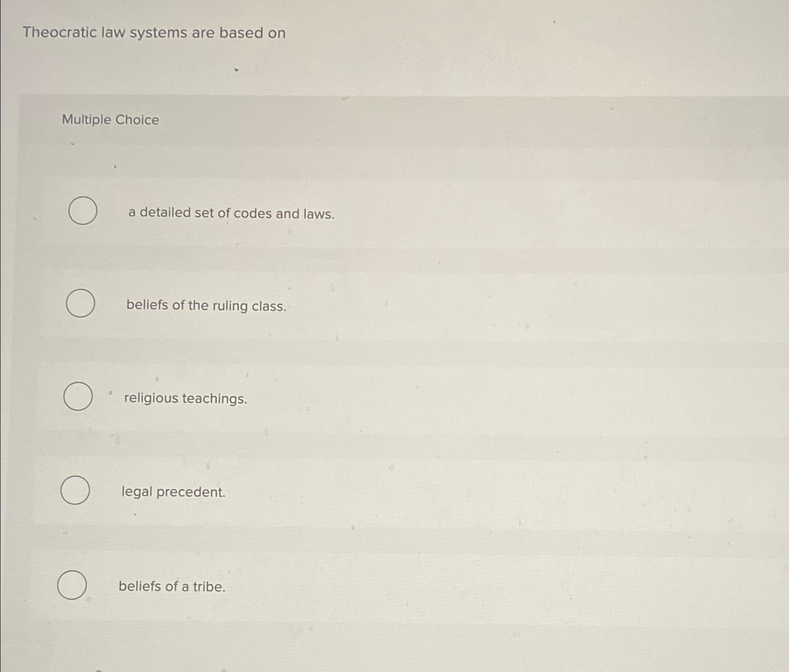Screen dimensions: 789x672
Task: Click the 'Multiple Choice' label
Action: click(x=110, y=120)
